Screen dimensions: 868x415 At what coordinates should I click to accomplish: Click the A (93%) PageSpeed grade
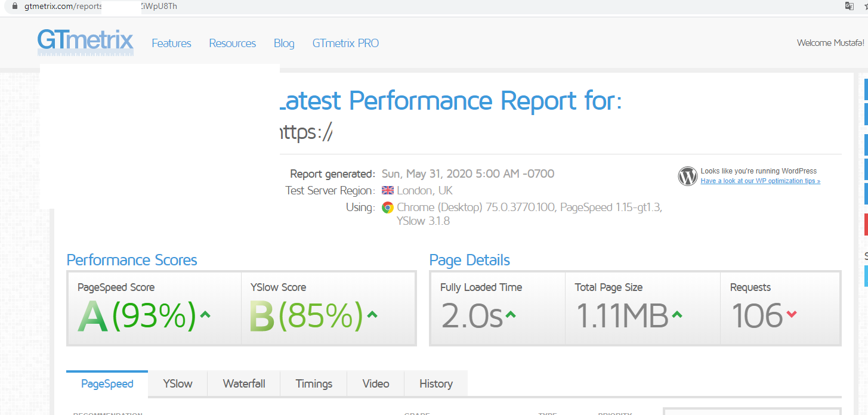click(x=137, y=316)
